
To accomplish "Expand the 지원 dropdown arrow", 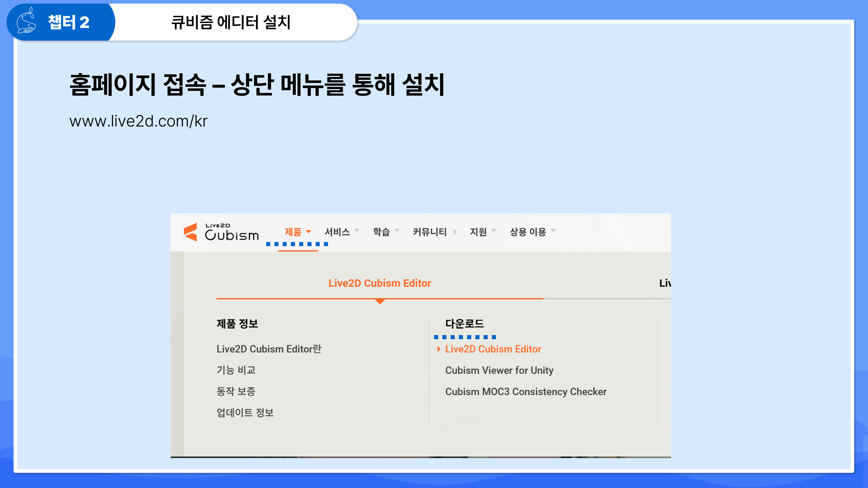I will 494,231.
